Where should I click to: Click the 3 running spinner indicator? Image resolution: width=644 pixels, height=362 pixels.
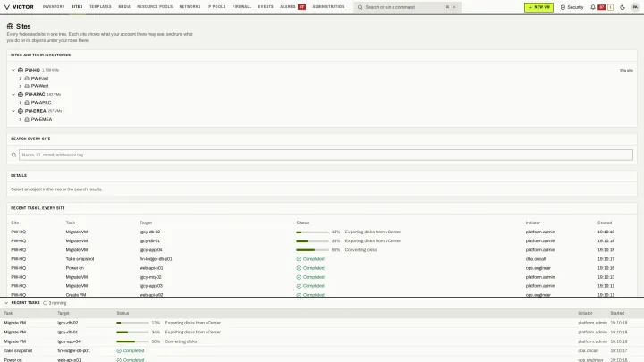coord(46,303)
